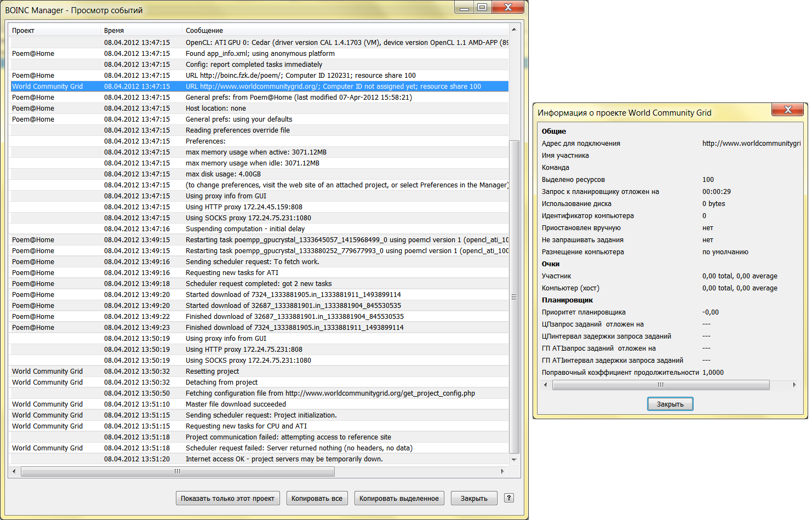Viewport: 812px width, 520px height.
Task: Select 'Using HTTP proxy 172.24.45.159:808' row
Action: (x=259, y=207)
